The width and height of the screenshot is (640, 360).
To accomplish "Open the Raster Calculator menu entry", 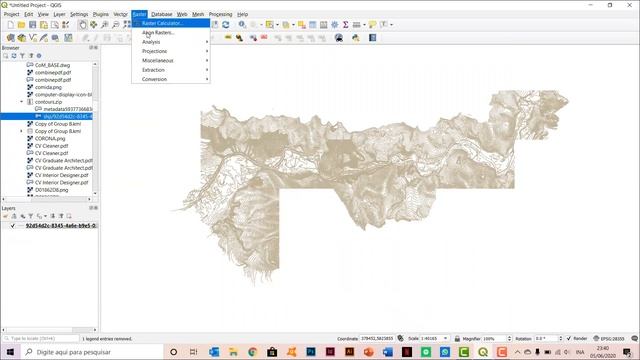I will (171, 23).
